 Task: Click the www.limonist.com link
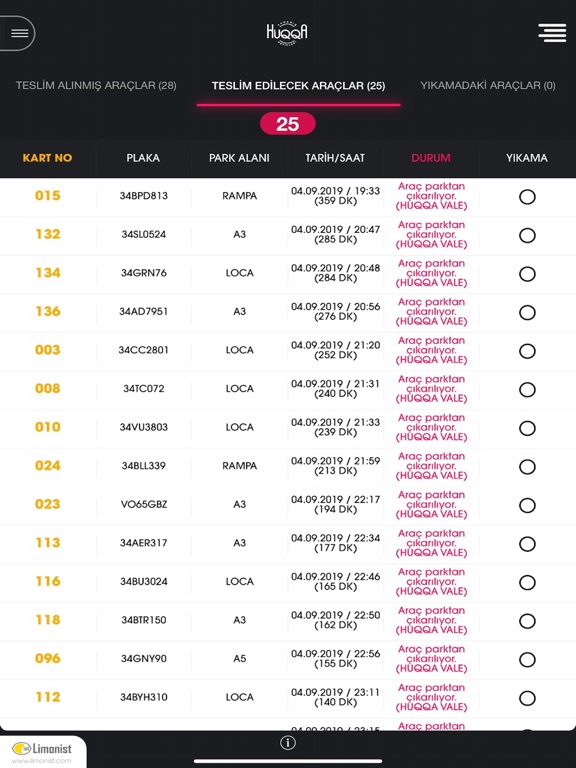coord(41,761)
